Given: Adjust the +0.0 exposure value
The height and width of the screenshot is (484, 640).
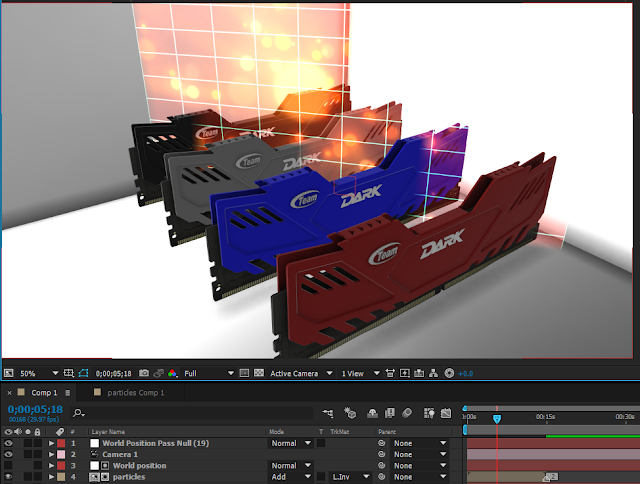Looking at the screenshot, I should pyautogui.click(x=465, y=373).
